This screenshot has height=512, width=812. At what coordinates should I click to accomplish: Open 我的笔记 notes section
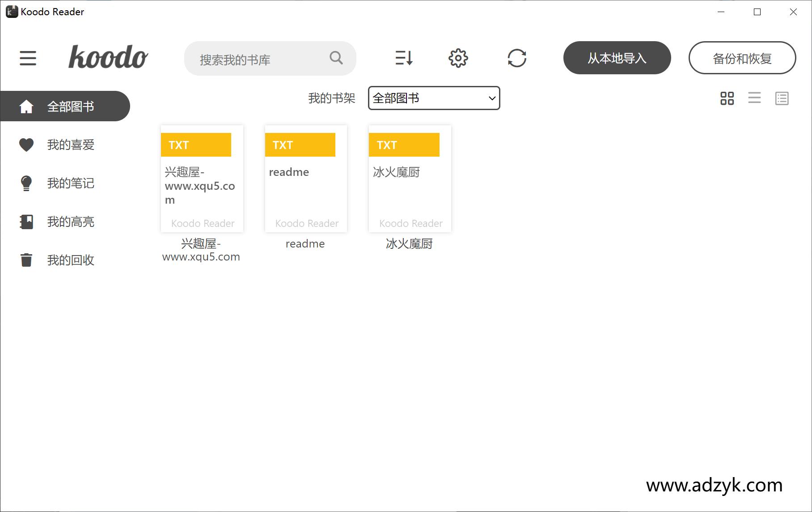click(71, 183)
